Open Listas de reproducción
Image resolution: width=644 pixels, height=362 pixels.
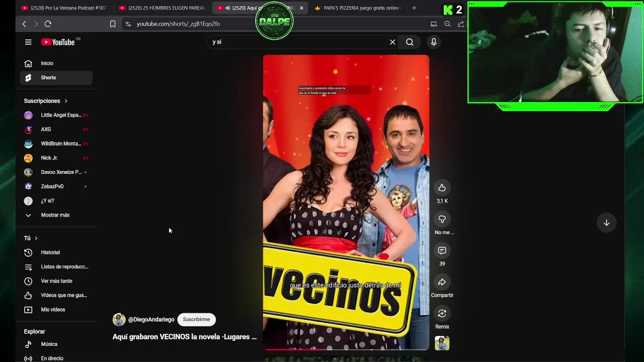[x=56, y=267]
